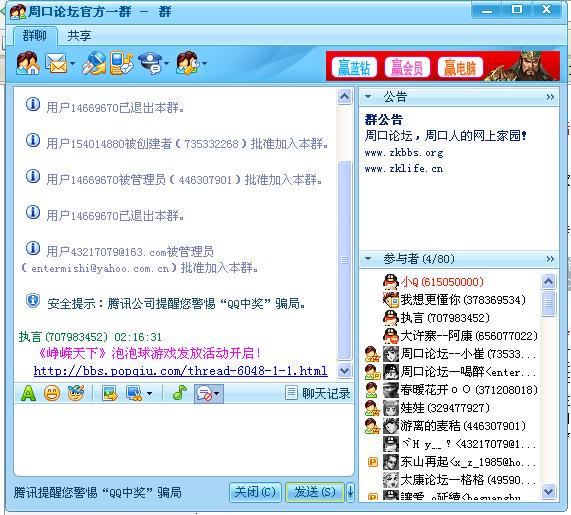Click the P badge beside 东山再起

click(x=373, y=463)
